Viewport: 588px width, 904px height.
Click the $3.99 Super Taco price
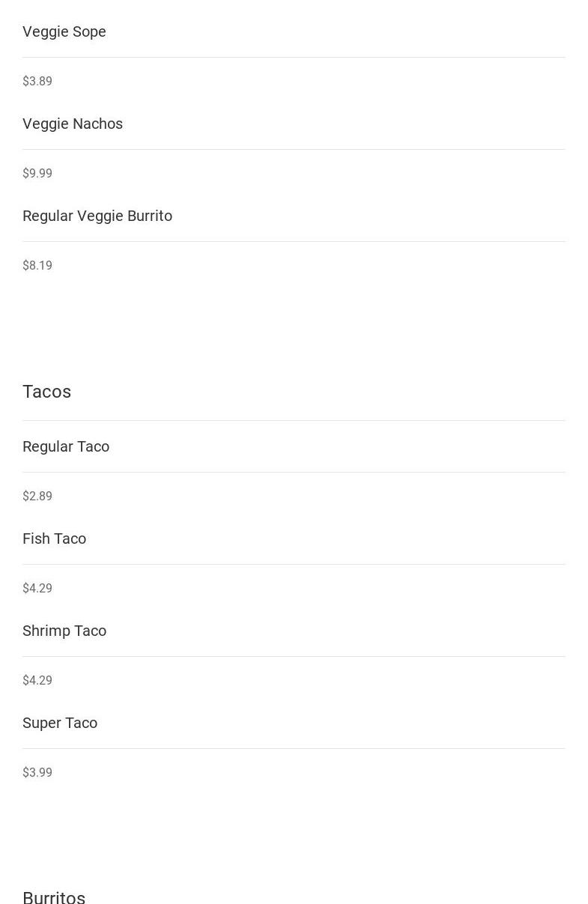(x=37, y=772)
